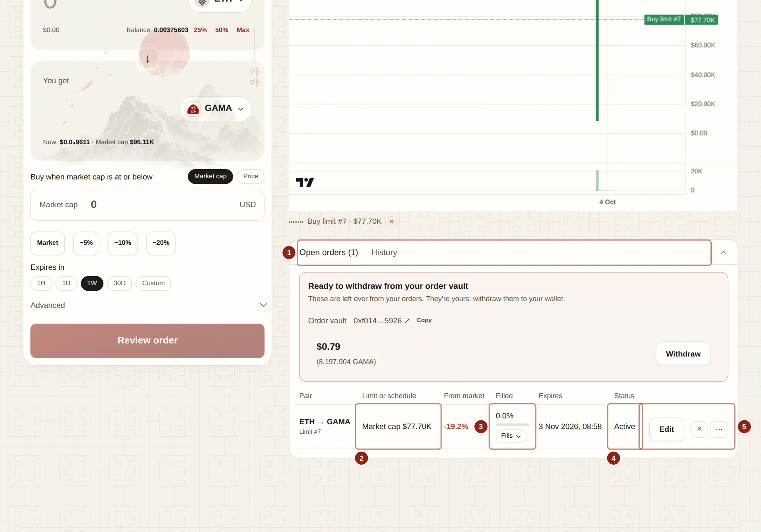The image size is (761, 532).
Task: Open the GAMA token selector dropdown
Action: tap(216, 109)
